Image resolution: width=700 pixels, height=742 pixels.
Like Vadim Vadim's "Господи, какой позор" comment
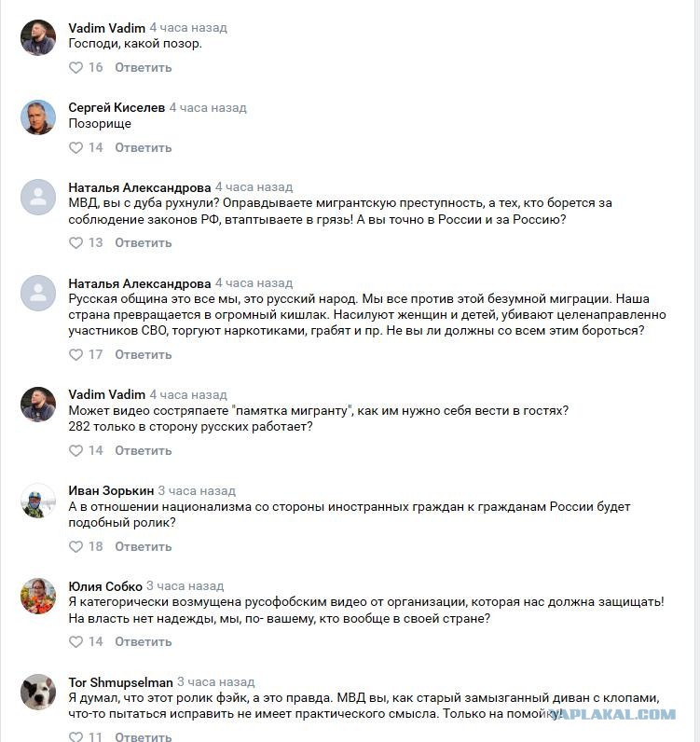click(x=75, y=68)
